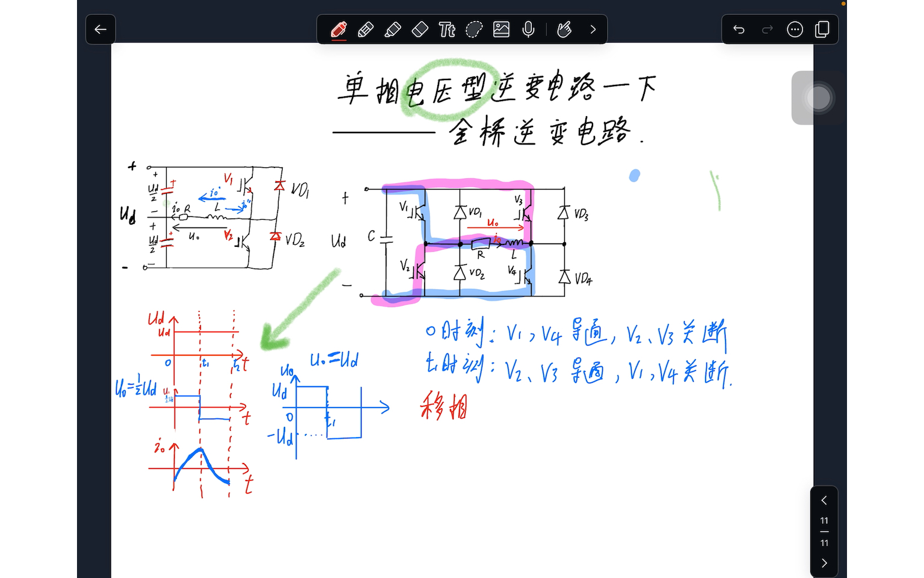The image size is (924, 578).
Task: Select the Lasso selection tool
Action: (x=474, y=30)
